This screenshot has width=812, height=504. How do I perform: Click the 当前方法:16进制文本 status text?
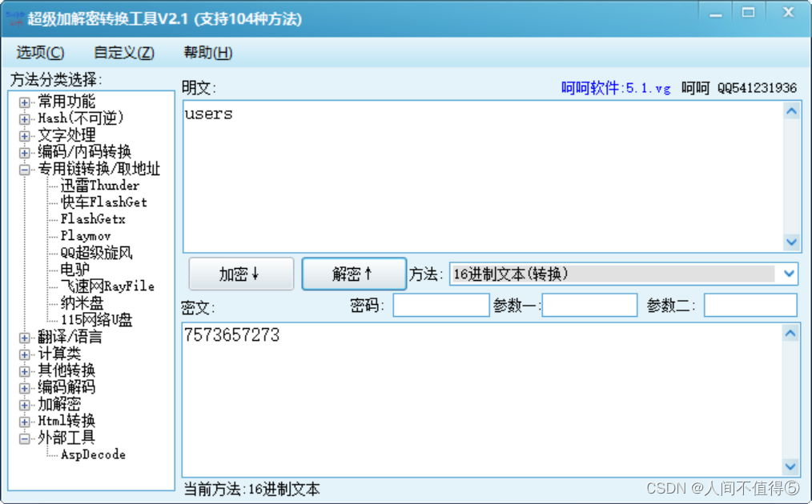(251, 489)
